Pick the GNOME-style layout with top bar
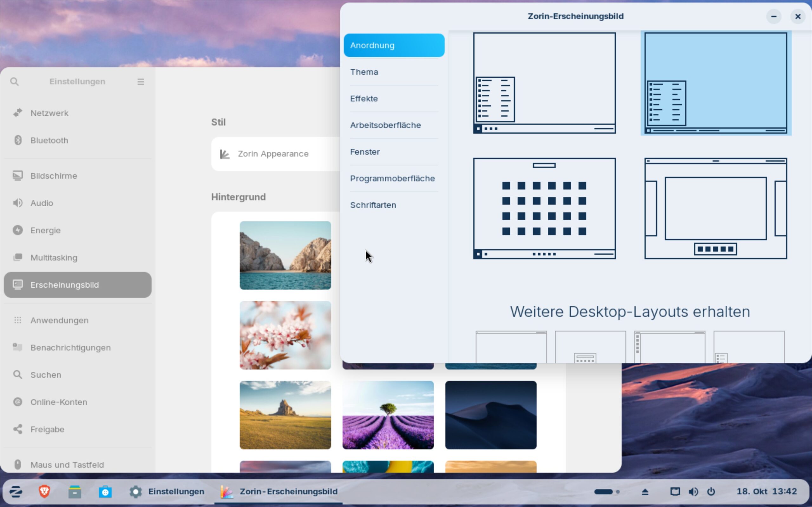 point(715,208)
